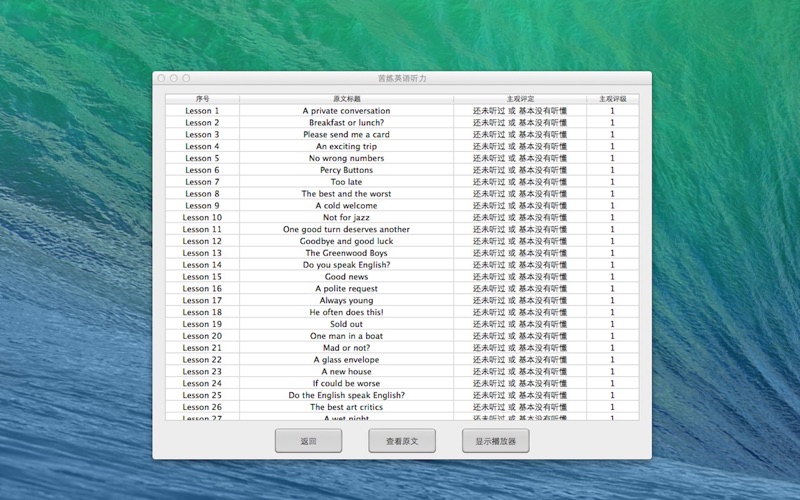Close the 苦练英语听力 window
The height and width of the screenshot is (500, 800).
pyautogui.click(x=161, y=78)
